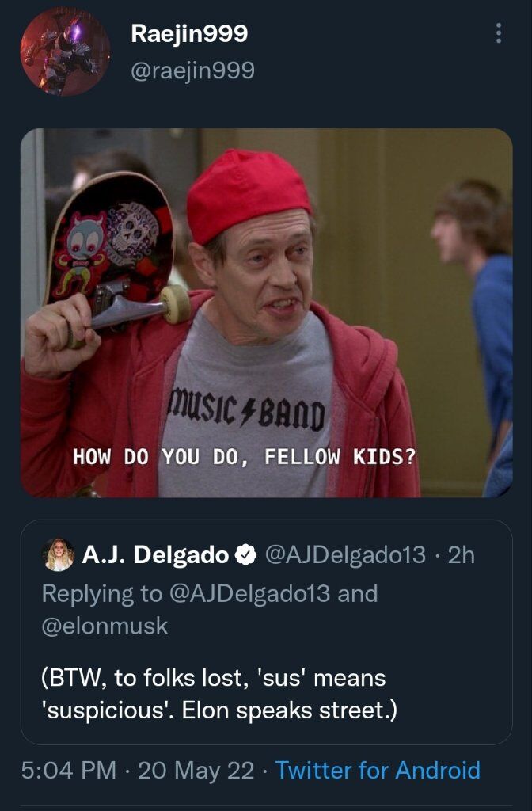Open Raejin999's profile avatar
Viewport: 532px width, 811px height.
pyautogui.click(x=65, y=51)
